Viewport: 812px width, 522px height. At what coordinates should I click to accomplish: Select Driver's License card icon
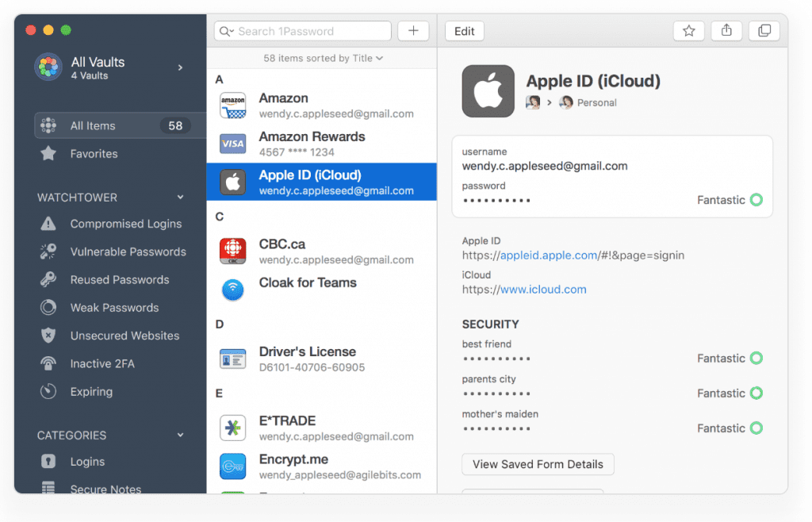click(232, 359)
